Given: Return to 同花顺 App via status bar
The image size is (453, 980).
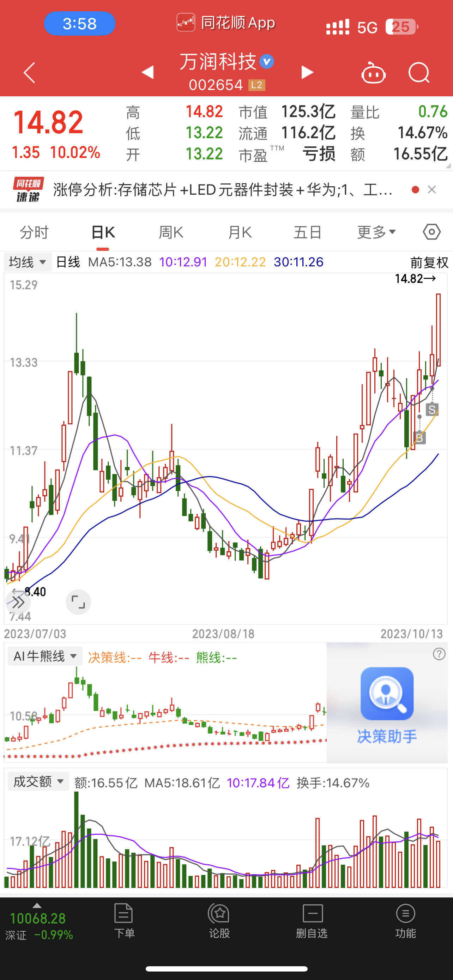Looking at the screenshot, I should pos(226,23).
